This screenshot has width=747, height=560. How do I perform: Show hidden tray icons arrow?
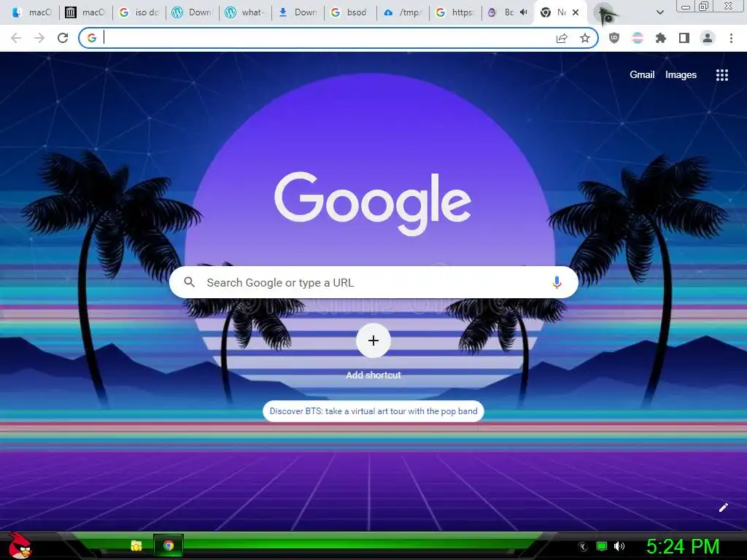(x=583, y=547)
